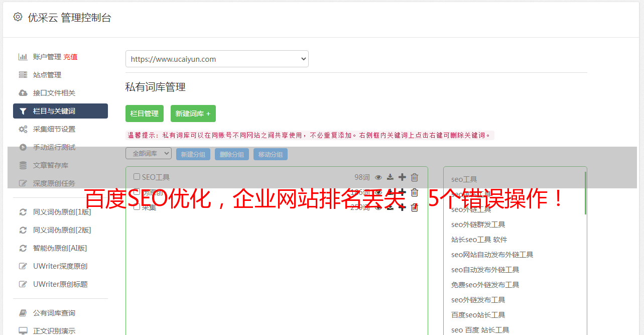Click the database icon for 文章暂存库

pyautogui.click(x=23, y=165)
